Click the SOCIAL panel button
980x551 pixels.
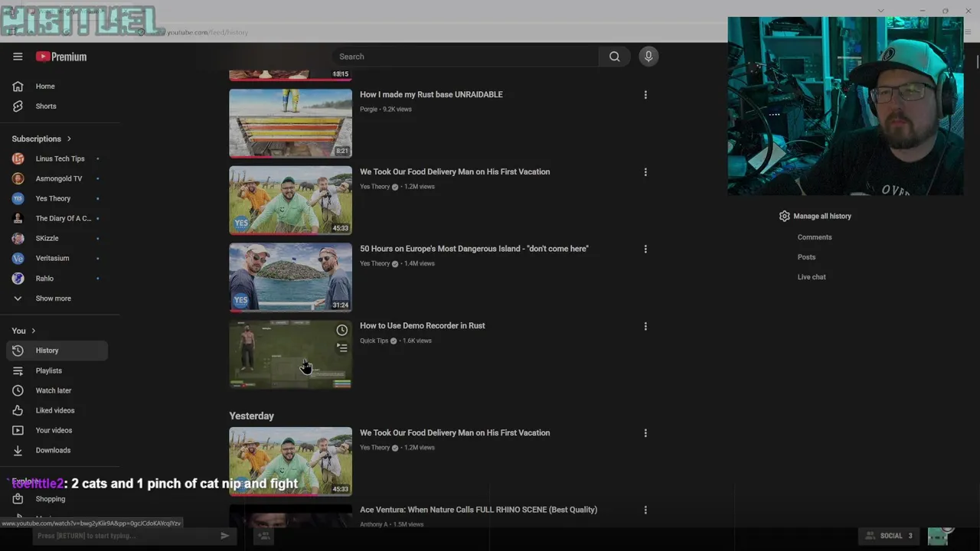click(887, 536)
